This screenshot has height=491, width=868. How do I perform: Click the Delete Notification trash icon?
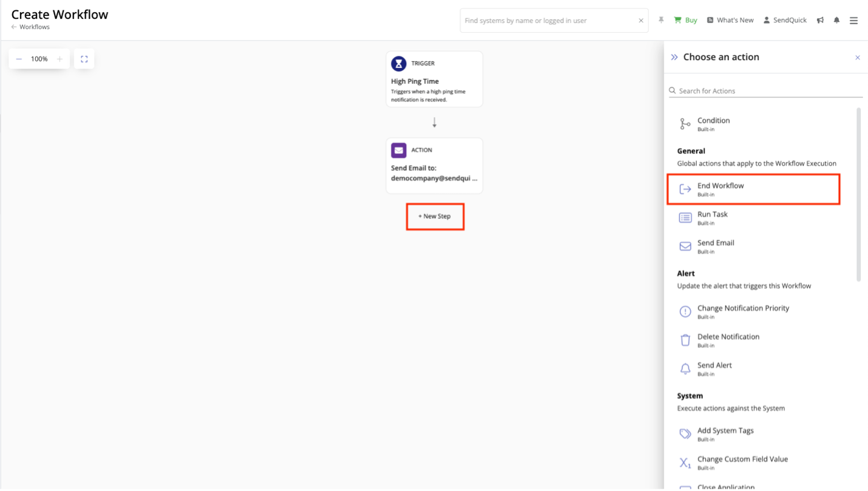(x=685, y=340)
